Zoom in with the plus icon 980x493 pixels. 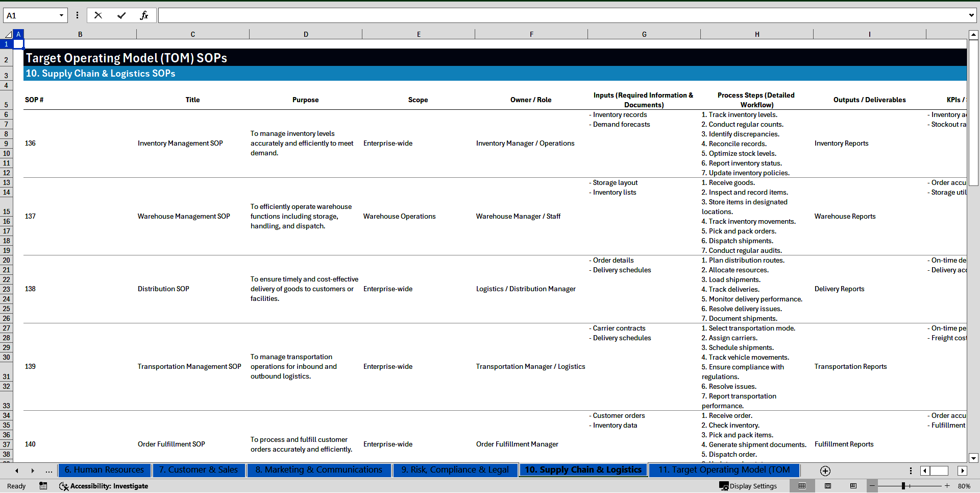(947, 486)
